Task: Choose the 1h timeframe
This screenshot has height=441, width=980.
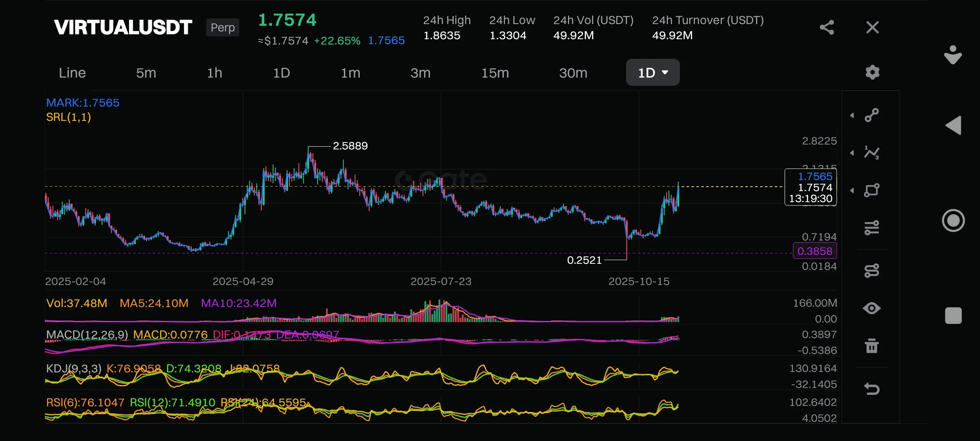Action: 214,73
